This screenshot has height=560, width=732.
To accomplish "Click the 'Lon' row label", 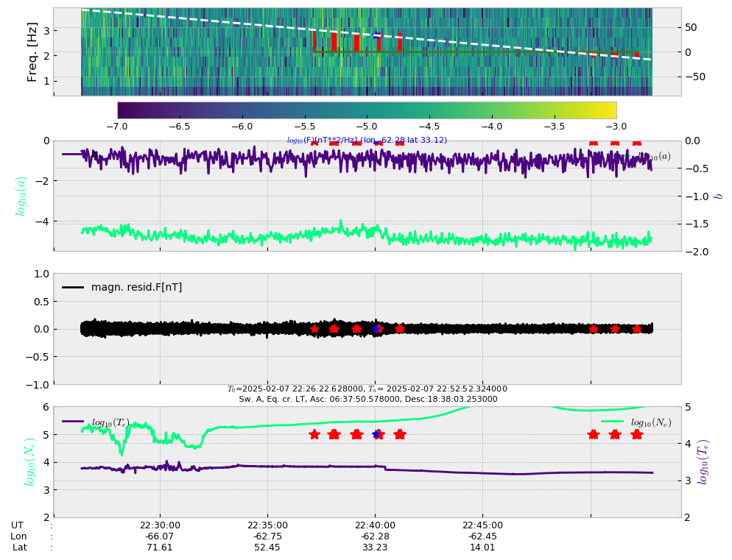I will [18, 536].
